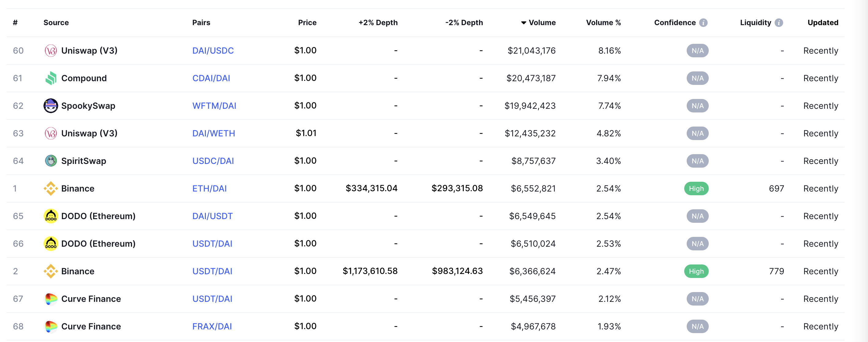Sort the table by the Price header
The image size is (868, 342).
[307, 23]
